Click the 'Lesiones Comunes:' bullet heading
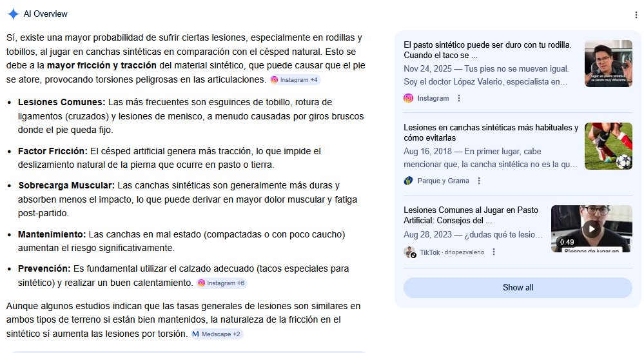The image size is (644, 353). (x=62, y=103)
